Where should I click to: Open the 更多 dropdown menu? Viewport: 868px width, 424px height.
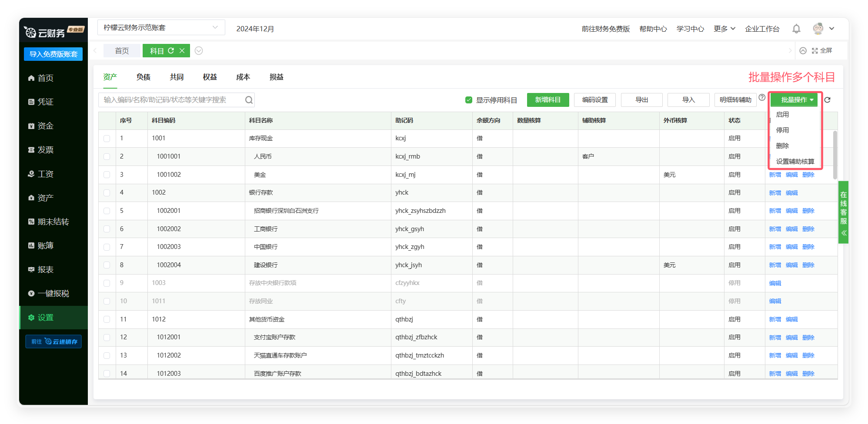click(724, 29)
